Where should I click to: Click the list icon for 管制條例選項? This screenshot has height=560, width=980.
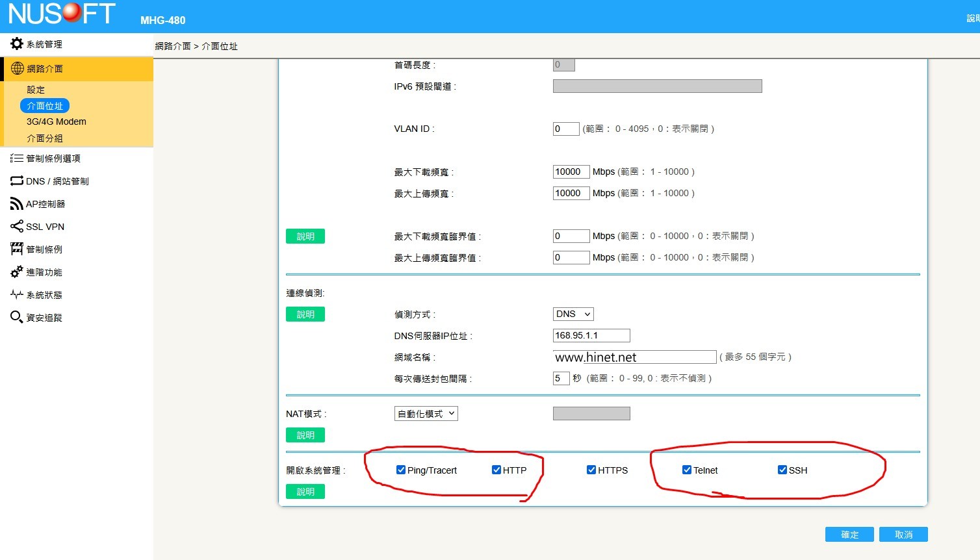(17, 158)
